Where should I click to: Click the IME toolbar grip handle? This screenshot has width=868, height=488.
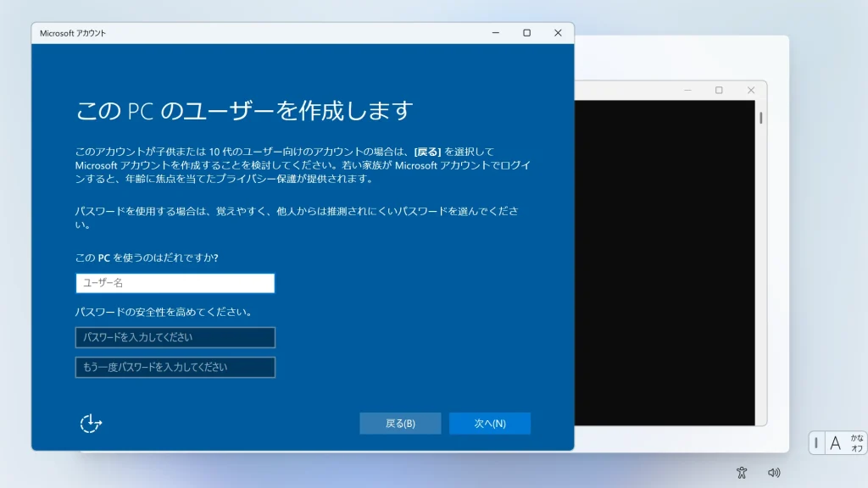tap(816, 443)
